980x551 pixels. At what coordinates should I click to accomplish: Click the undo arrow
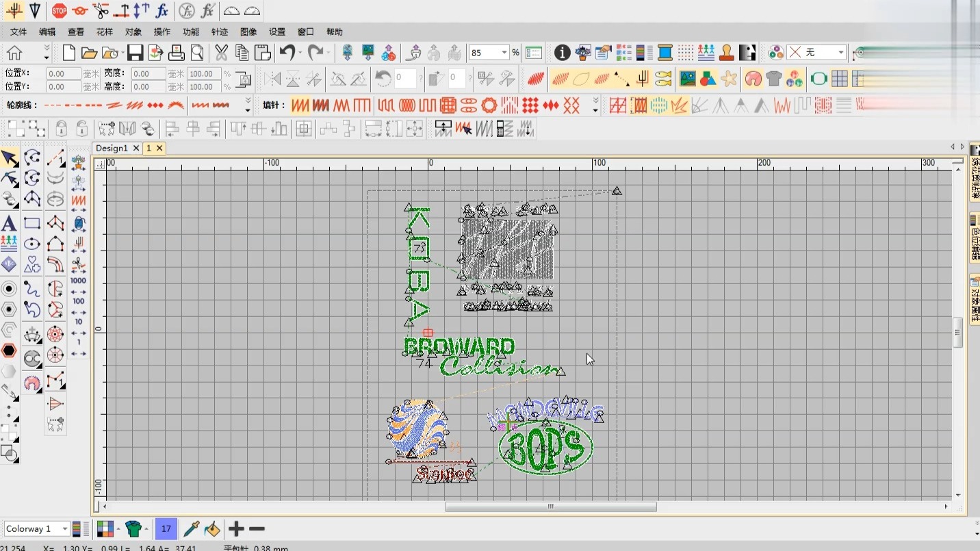click(x=287, y=53)
